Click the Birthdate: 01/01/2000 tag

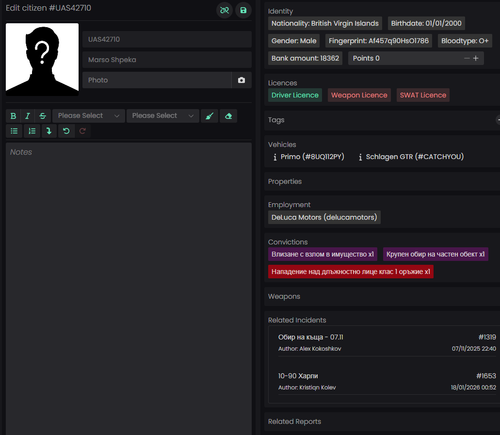point(426,23)
